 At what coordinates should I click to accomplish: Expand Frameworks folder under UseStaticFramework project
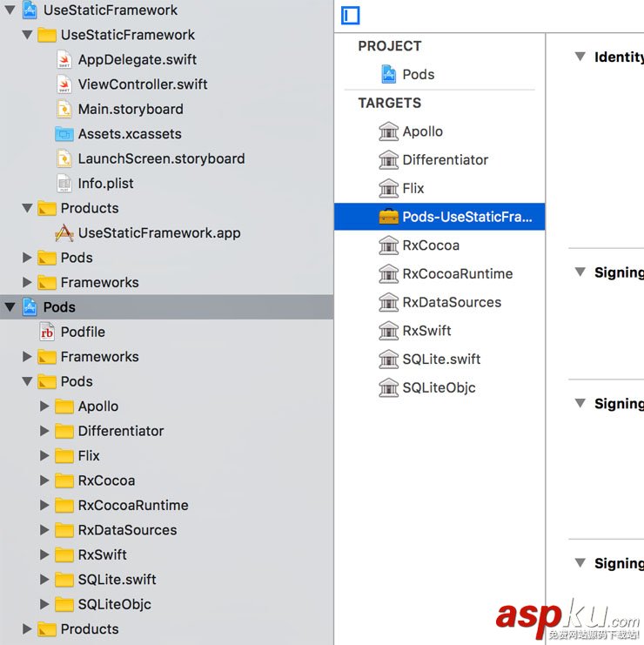point(27,282)
